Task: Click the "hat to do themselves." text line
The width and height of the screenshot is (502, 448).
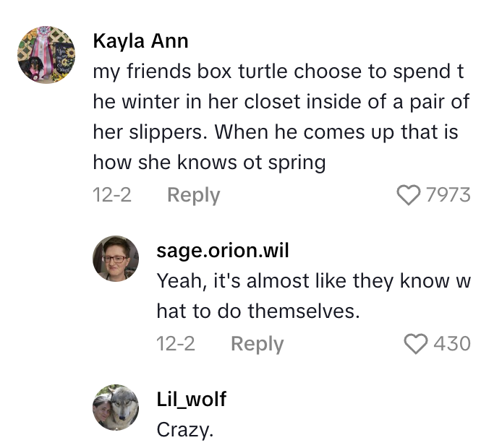Action: tap(258, 311)
